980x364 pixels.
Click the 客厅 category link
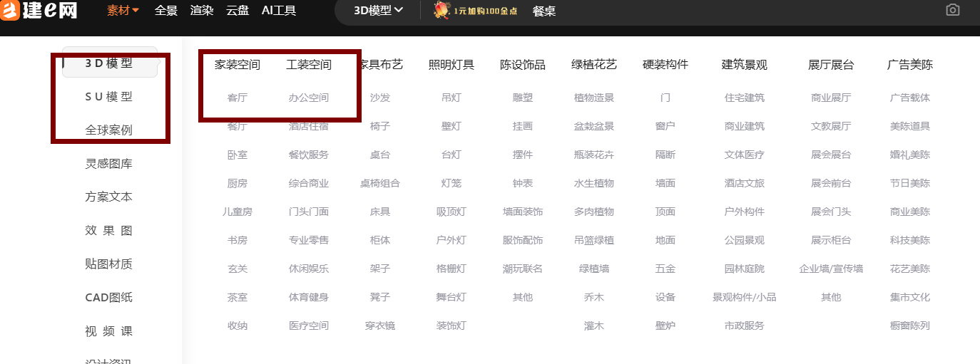(238, 98)
